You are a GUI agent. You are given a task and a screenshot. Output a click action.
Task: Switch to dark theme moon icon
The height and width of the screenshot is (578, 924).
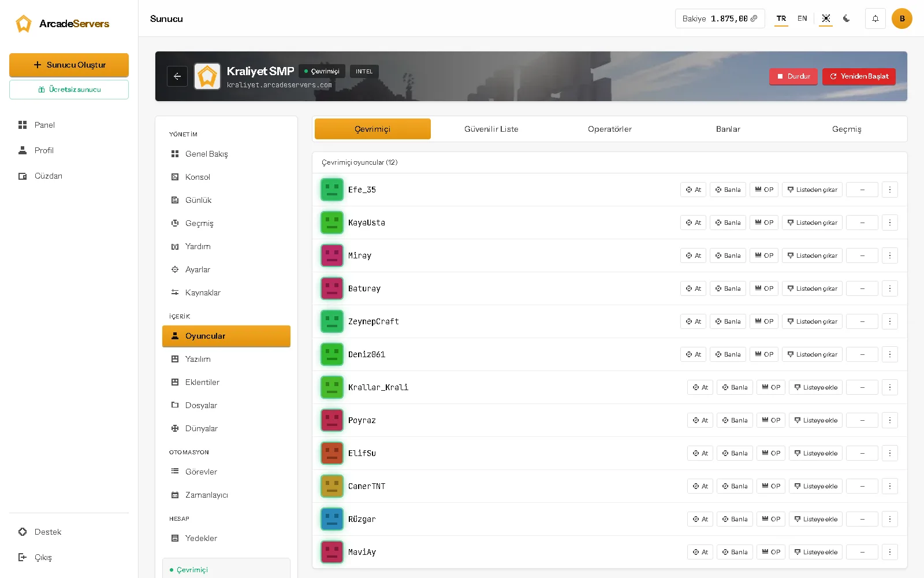coord(847,18)
